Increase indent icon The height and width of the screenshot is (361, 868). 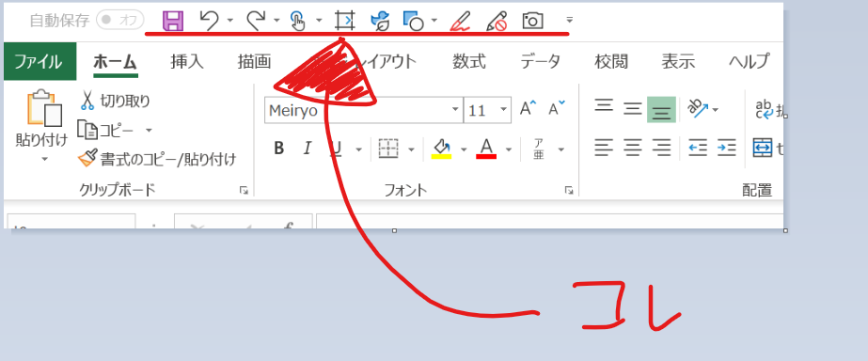point(727,148)
